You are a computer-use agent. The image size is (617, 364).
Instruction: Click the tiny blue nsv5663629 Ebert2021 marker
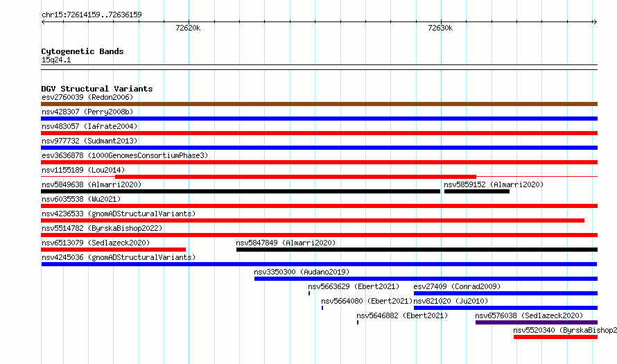[x=309, y=293]
